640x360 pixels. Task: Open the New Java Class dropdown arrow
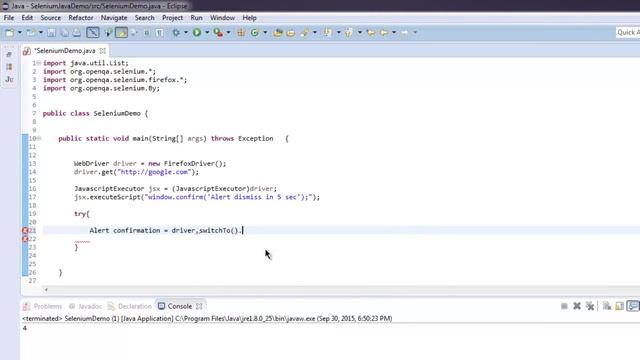pyautogui.click(x=265, y=32)
